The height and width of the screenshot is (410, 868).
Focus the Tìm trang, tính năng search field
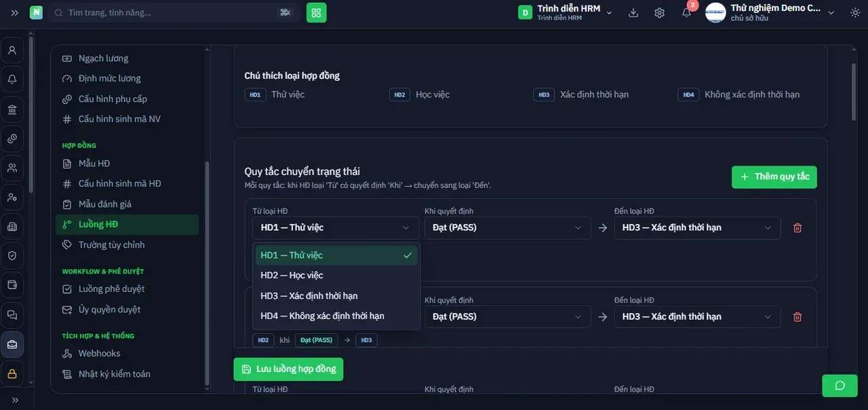click(174, 13)
